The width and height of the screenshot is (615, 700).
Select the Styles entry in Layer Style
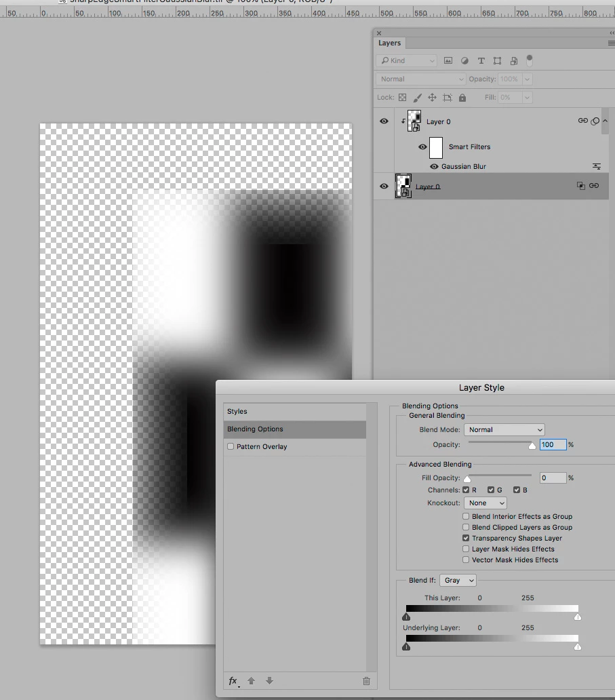[294, 412]
